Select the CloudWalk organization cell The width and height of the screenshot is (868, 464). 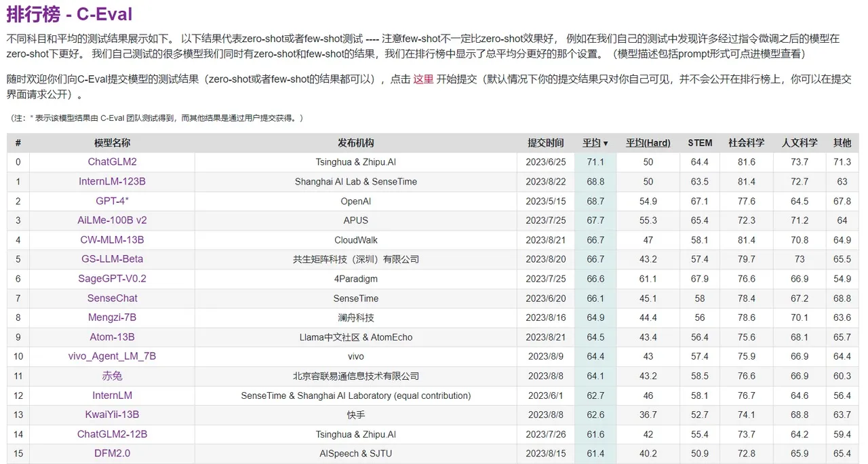(356, 239)
